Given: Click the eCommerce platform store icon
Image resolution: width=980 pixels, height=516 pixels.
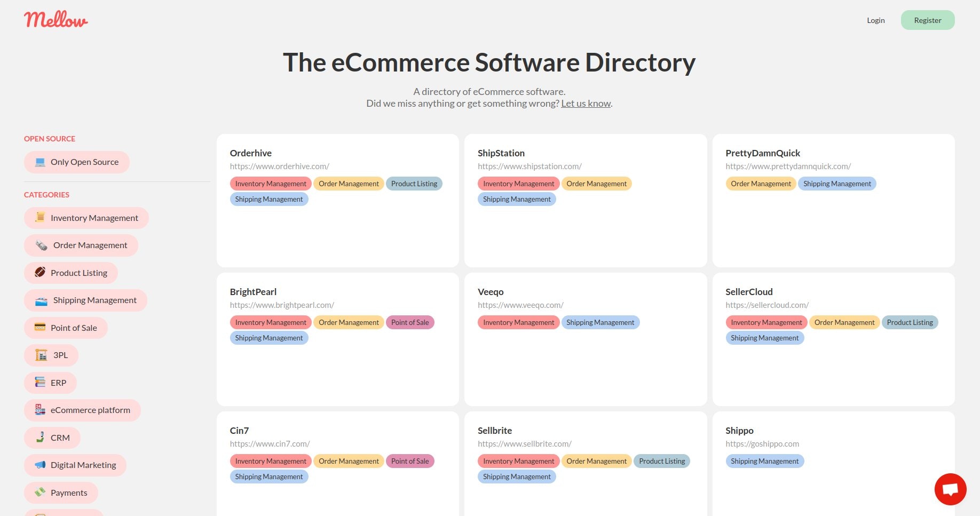Looking at the screenshot, I should pos(40,410).
